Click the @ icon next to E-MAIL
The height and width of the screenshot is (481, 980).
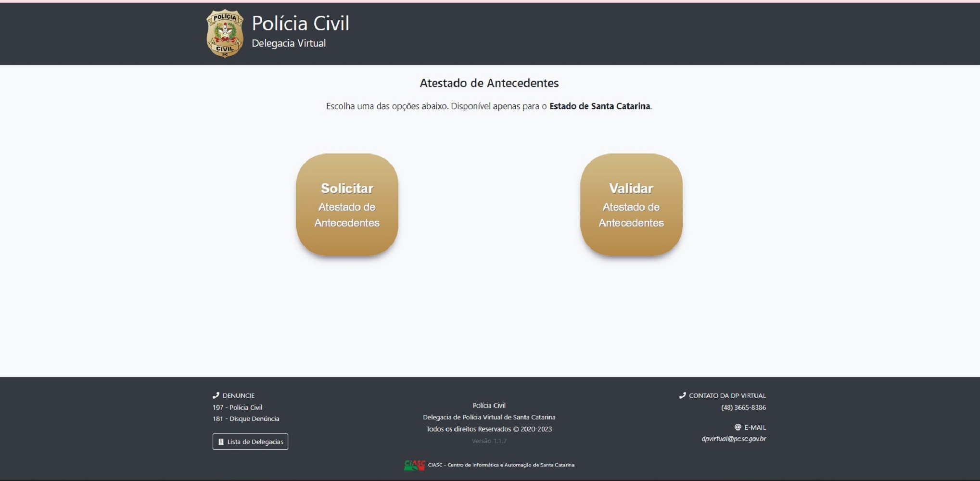[x=738, y=427]
